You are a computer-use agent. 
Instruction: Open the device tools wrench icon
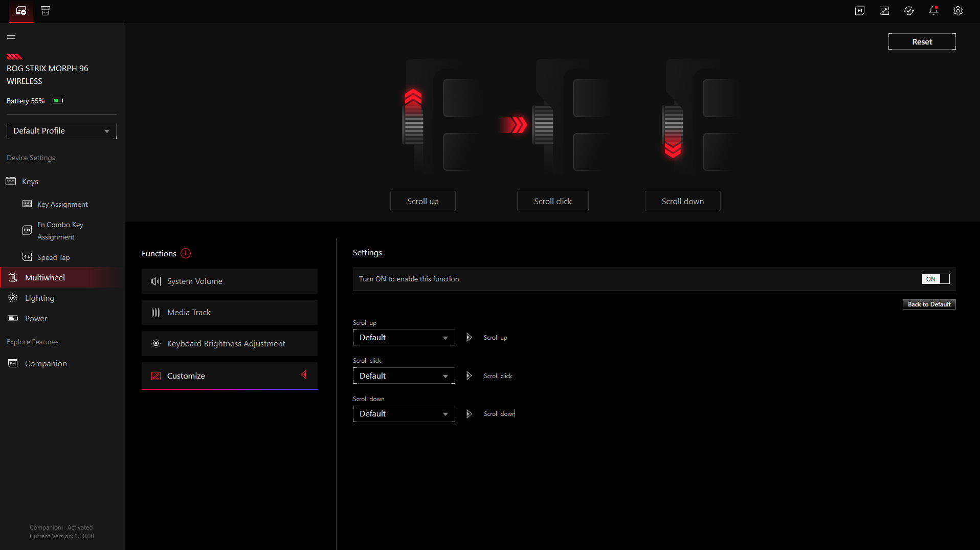[x=884, y=11]
